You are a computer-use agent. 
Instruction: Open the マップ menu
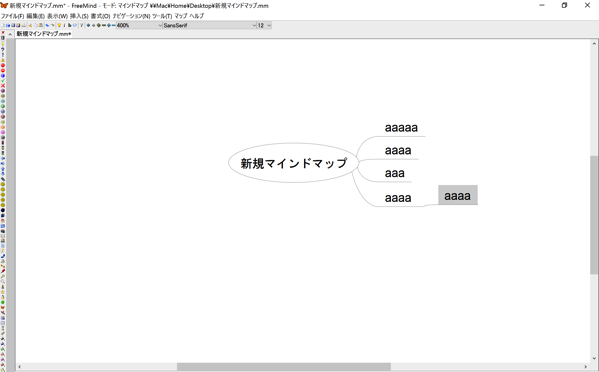pyautogui.click(x=181, y=16)
